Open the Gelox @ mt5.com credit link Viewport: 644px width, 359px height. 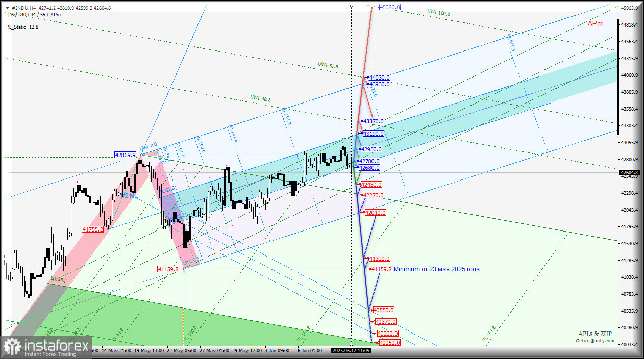pos(595,341)
